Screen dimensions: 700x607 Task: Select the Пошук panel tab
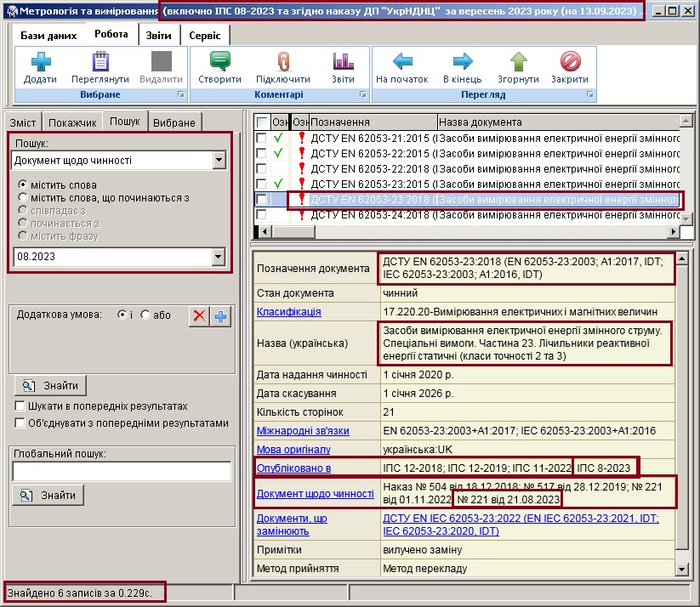(x=125, y=122)
